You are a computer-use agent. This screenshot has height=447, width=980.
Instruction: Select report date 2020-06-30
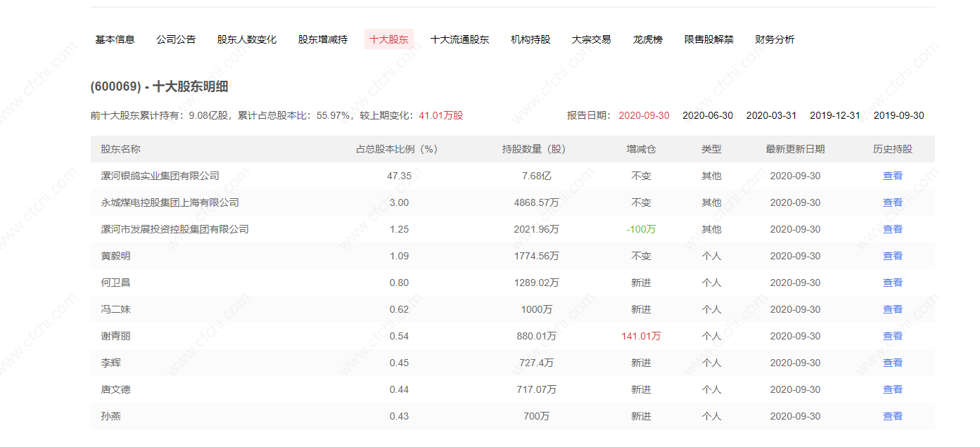coord(708,115)
